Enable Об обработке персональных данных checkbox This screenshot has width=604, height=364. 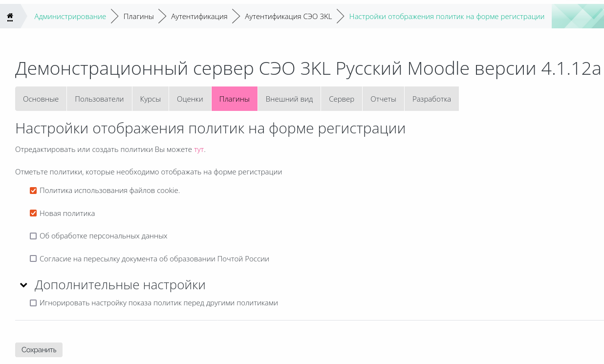tap(33, 236)
